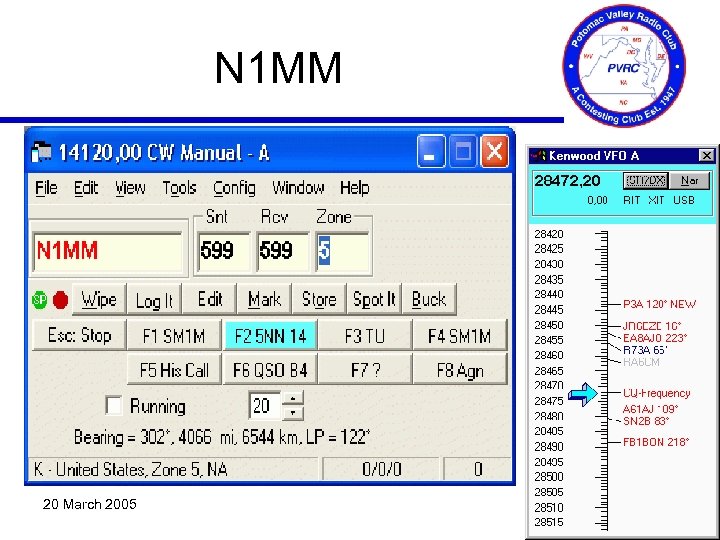Click the callsign entry field showing N1MM
This screenshot has width=720, height=540.
pos(107,252)
